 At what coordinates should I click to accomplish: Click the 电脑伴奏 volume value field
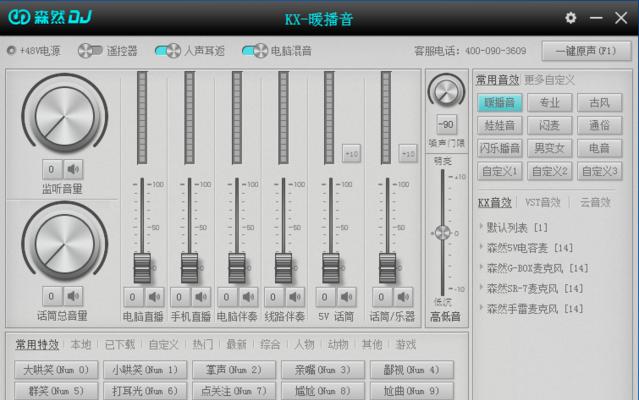(227, 297)
